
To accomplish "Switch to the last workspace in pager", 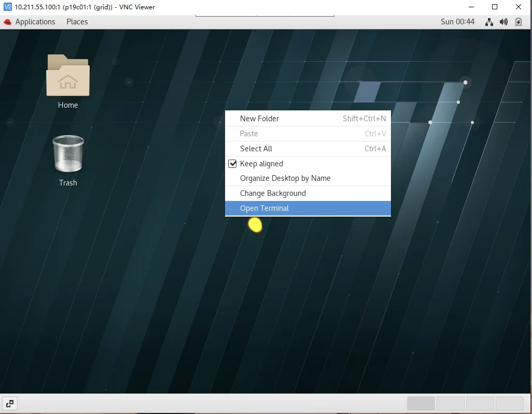I will pos(510,404).
